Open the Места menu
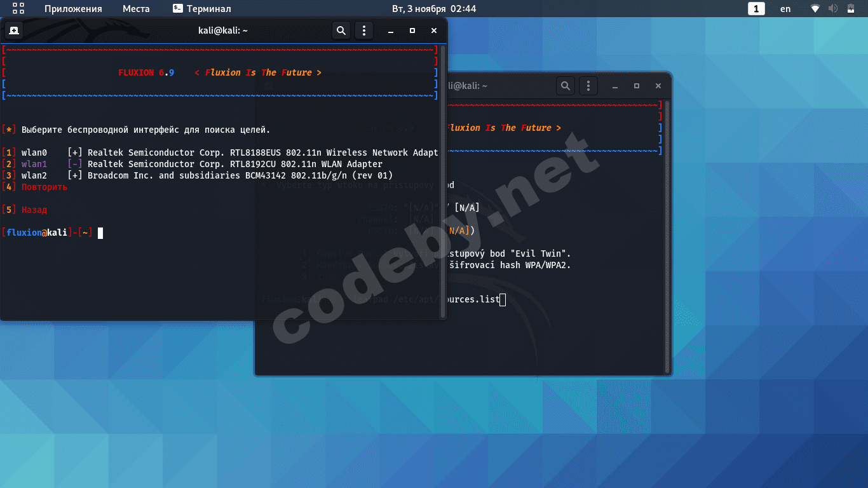The width and height of the screenshot is (868, 488). (x=136, y=9)
